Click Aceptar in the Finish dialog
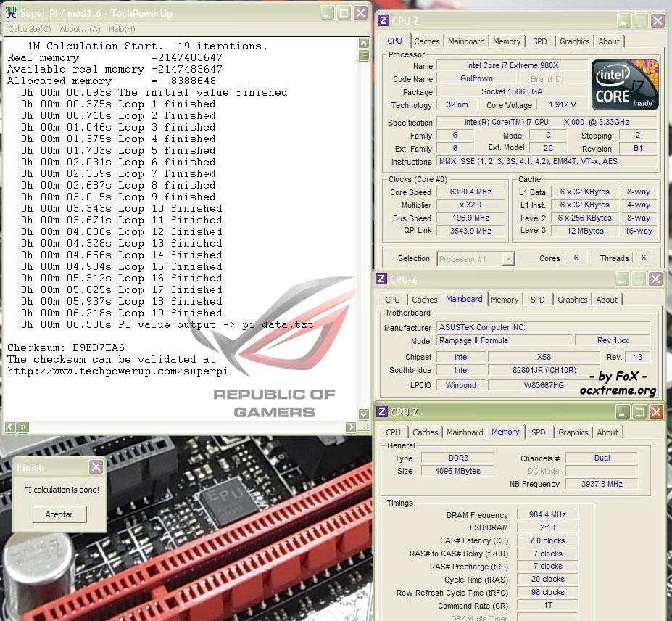The width and height of the screenshot is (672, 621). coord(59,514)
